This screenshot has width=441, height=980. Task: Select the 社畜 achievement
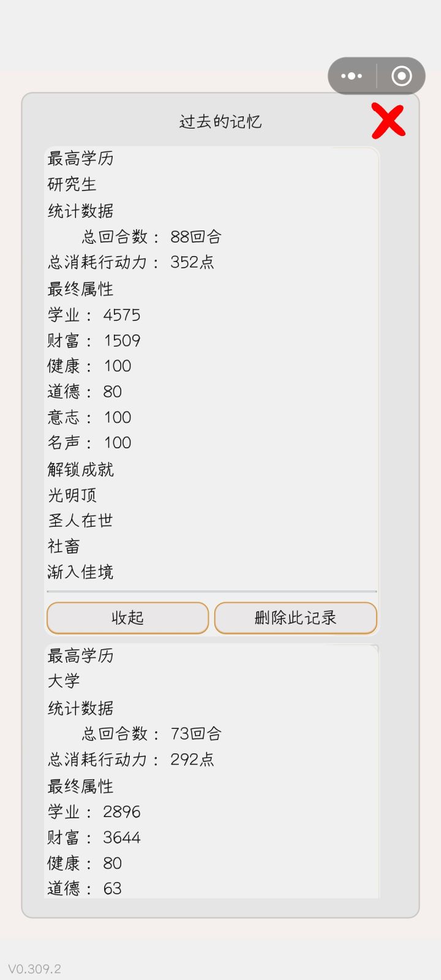pyautogui.click(x=64, y=546)
